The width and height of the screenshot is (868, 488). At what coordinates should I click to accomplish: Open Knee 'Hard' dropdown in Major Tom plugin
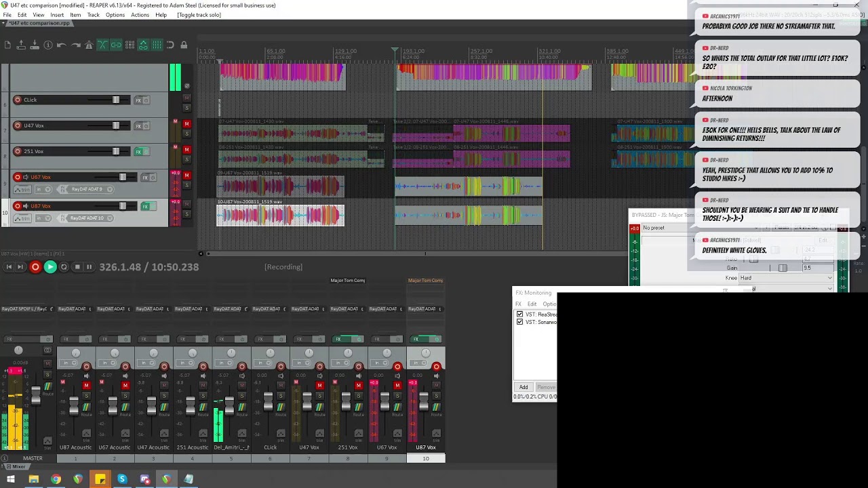click(x=786, y=278)
